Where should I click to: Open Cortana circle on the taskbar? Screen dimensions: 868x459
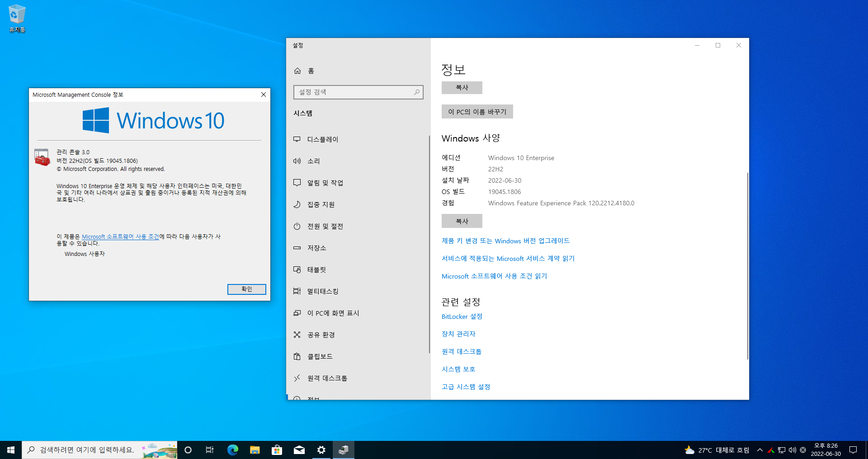click(x=188, y=450)
